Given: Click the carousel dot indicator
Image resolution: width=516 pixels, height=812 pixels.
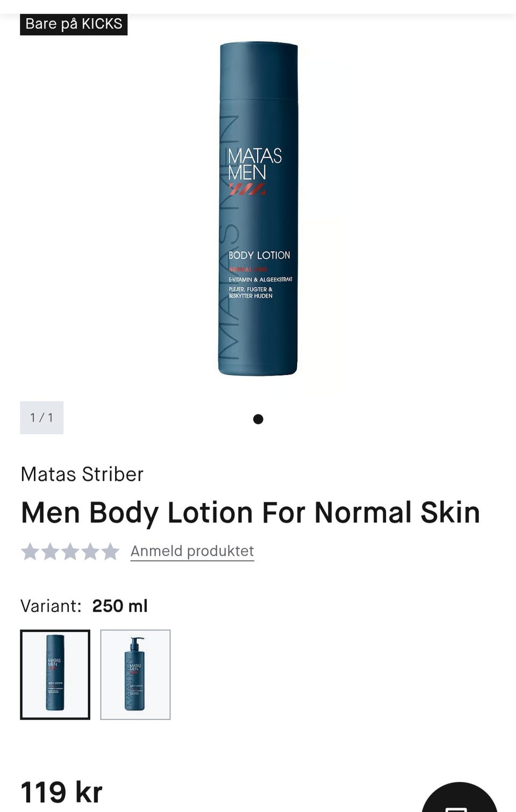Looking at the screenshot, I should 258,419.
